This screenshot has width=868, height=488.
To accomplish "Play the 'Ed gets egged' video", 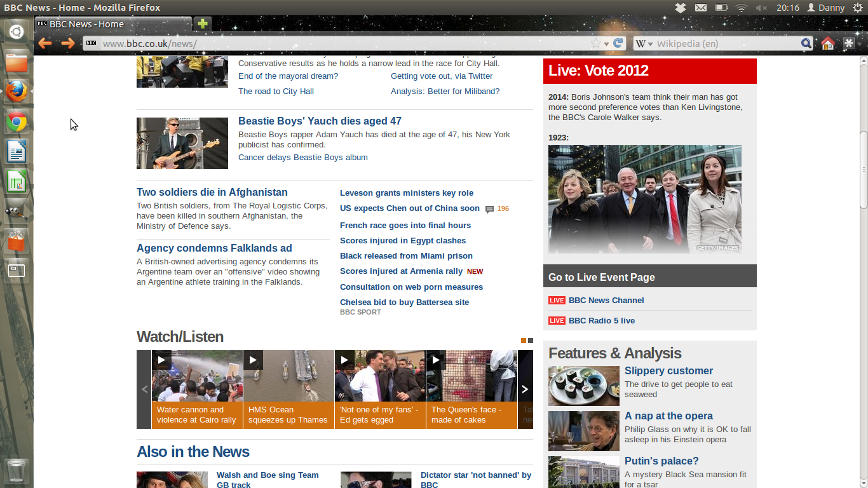I will click(380, 389).
